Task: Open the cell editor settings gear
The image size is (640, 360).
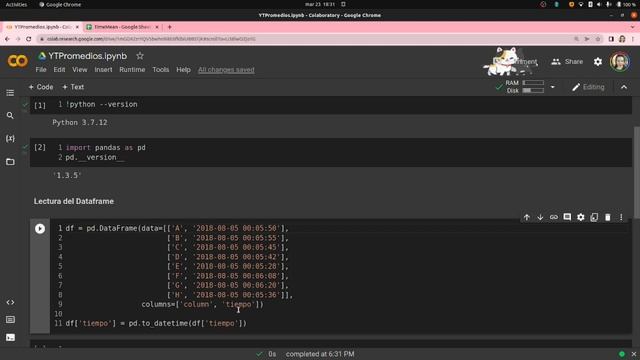Action: coord(580,218)
